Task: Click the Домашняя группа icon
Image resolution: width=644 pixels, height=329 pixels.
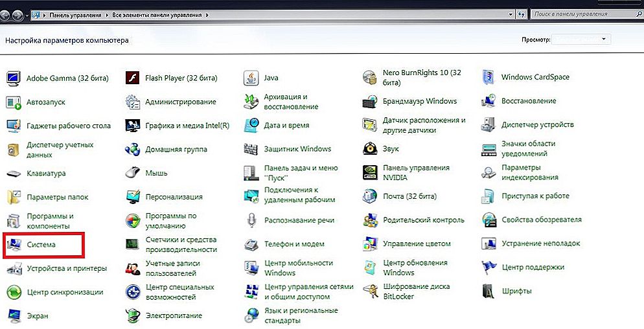Action: [132, 150]
